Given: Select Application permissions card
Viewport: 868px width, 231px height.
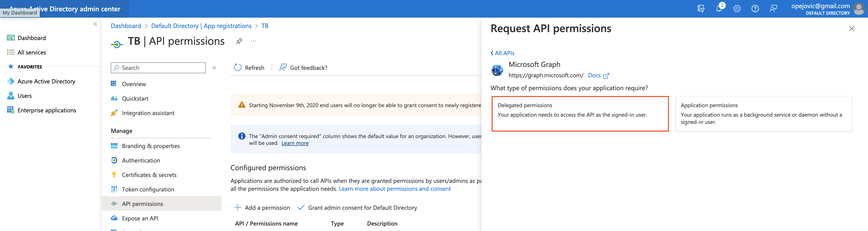Looking at the screenshot, I should [763, 113].
